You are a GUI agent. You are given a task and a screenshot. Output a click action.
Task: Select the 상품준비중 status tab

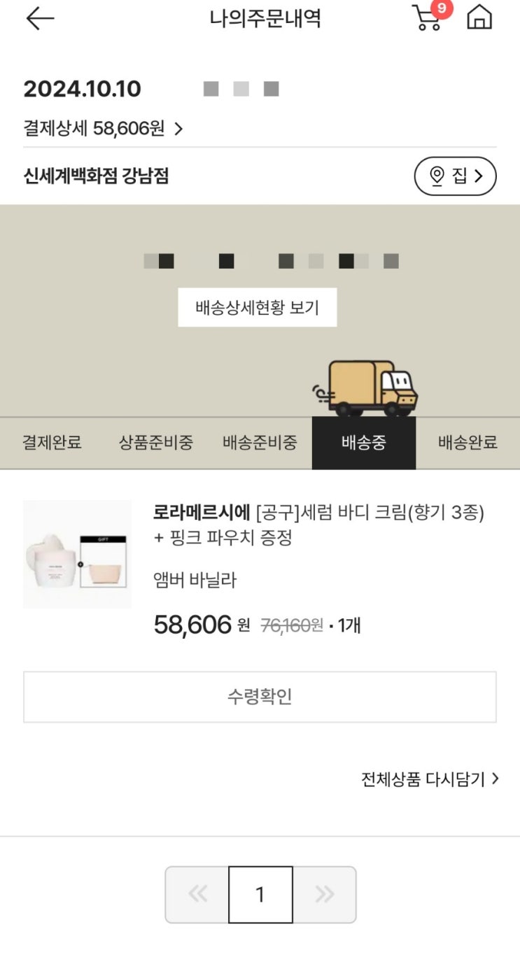pyautogui.click(x=155, y=443)
